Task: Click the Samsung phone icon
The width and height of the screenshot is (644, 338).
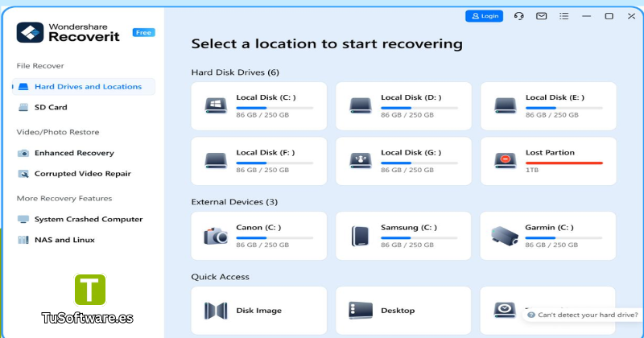Action: click(361, 236)
